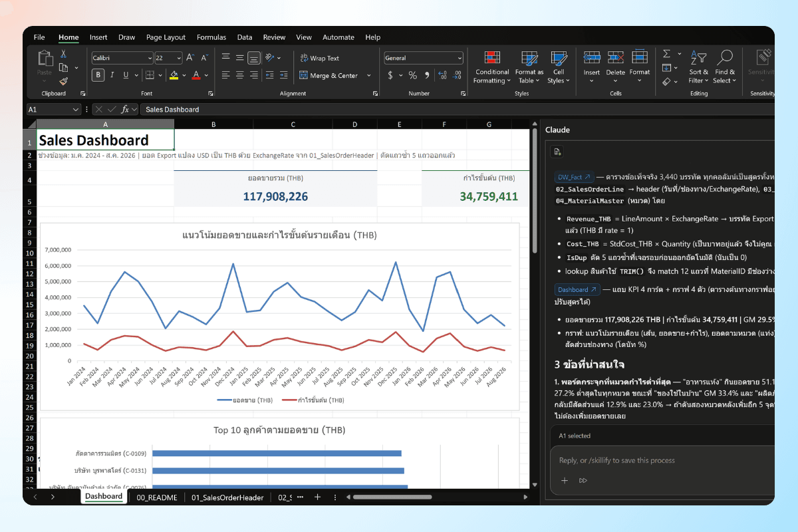798x532 pixels.
Task: Open the 01_SalesOrderHeader sheet tab
Action: coord(227,497)
